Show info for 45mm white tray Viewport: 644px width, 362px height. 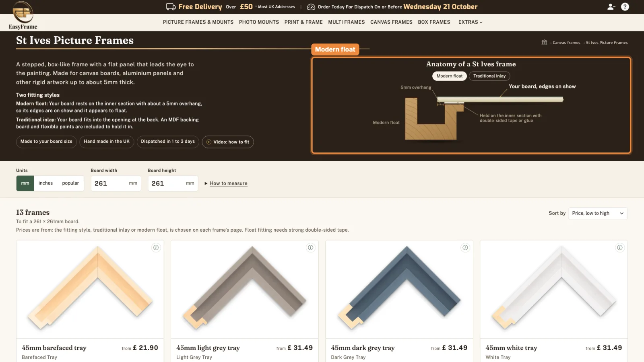pyautogui.click(x=620, y=248)
